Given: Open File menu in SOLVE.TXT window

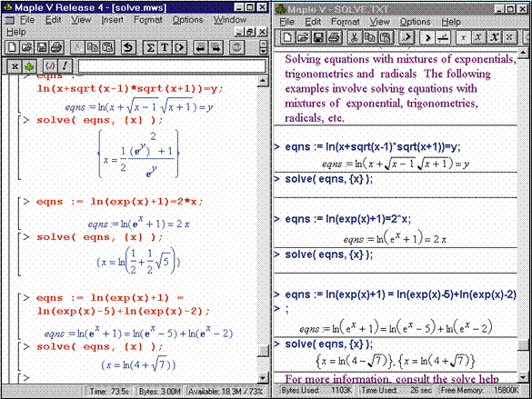Looking at the screenshot, I should tap(286, 22).
